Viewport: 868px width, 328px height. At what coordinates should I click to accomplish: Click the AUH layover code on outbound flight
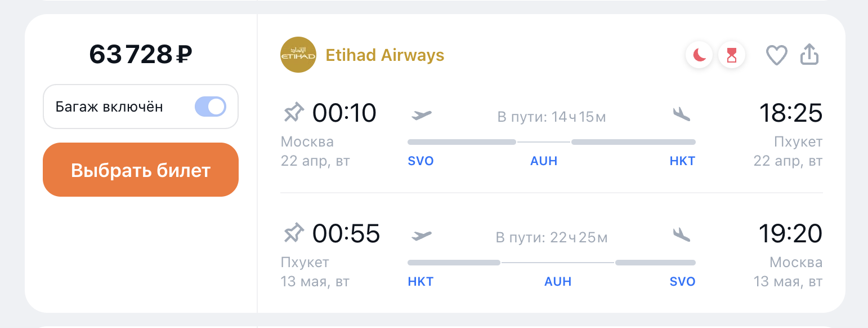[x=544, y=161]
